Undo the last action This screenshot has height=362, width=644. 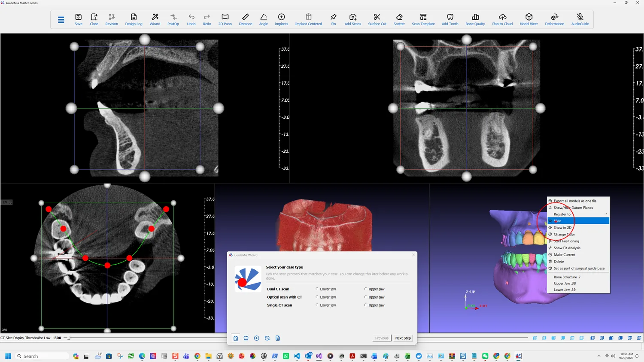tap(191, 19)
